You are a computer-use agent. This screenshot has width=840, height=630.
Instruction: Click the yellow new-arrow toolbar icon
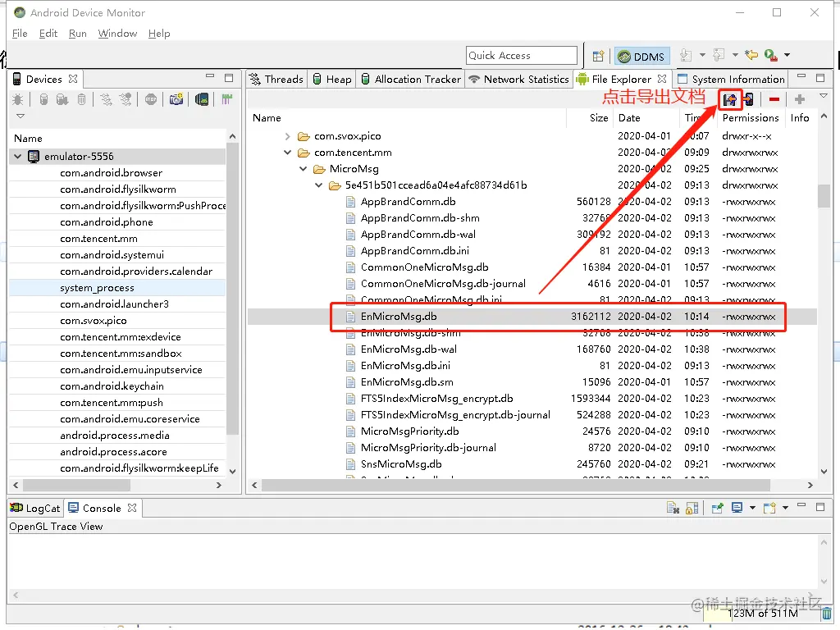[x=751, y=55]
